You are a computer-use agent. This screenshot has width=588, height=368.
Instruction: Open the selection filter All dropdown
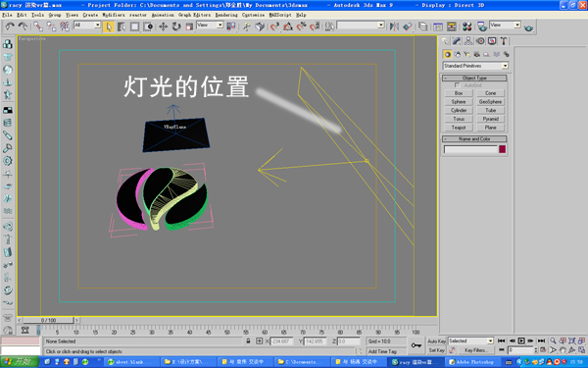click(x=87, y=26)
